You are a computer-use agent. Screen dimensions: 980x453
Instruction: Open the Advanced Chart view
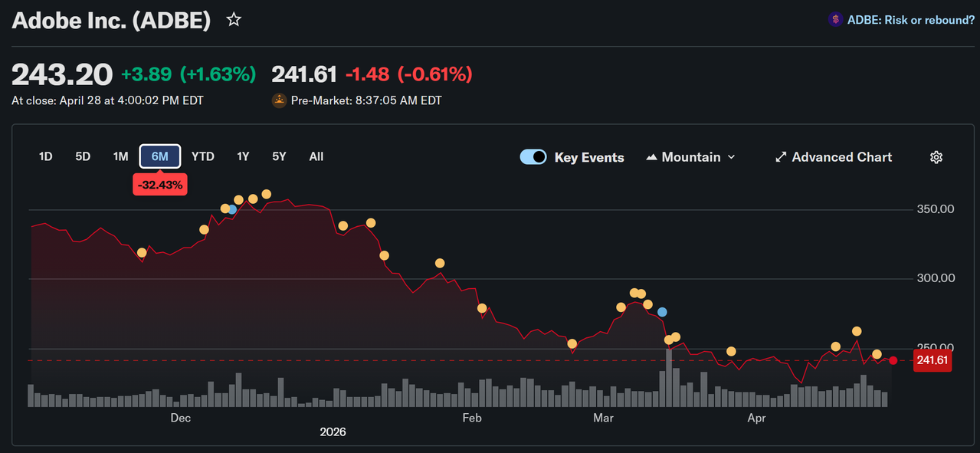[842, 157]
